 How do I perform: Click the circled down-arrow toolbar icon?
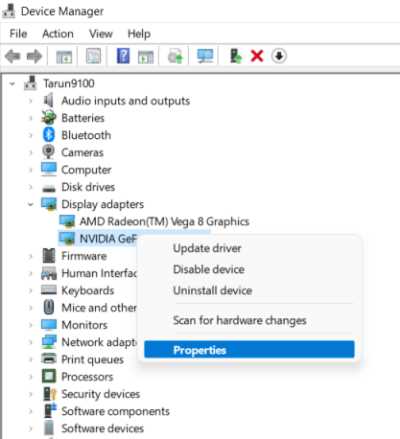coord(279,56)
